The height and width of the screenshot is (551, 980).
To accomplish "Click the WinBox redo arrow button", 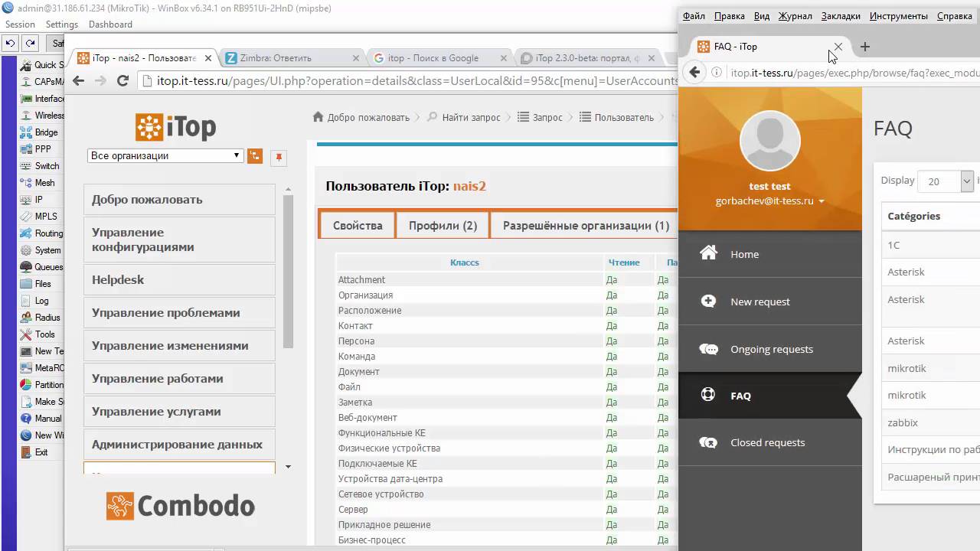I will click(x=29, y=44).
